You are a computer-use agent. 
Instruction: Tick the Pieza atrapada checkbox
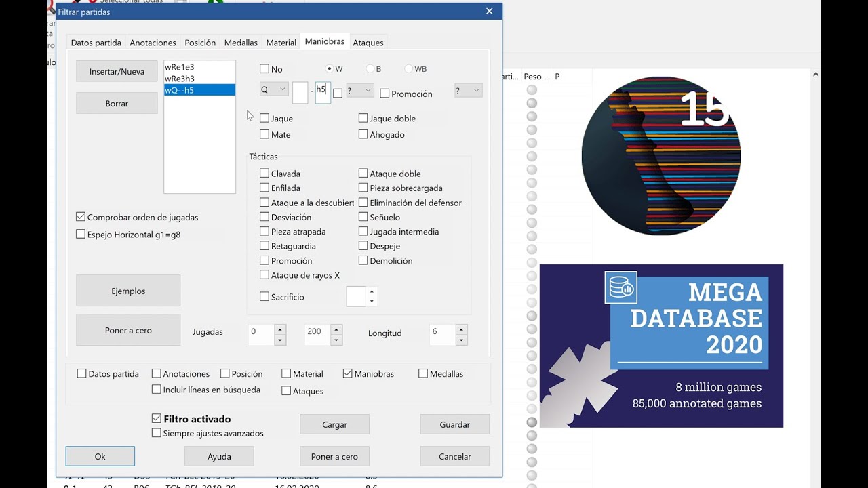pyautogui.click(x=264, y=231)
